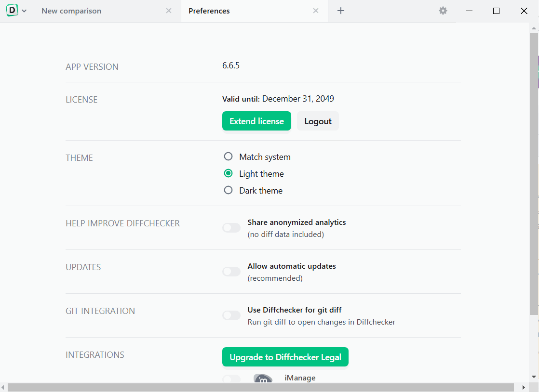
Task: Click the vertical scrollbar down arrow
Action: point(534,377)
